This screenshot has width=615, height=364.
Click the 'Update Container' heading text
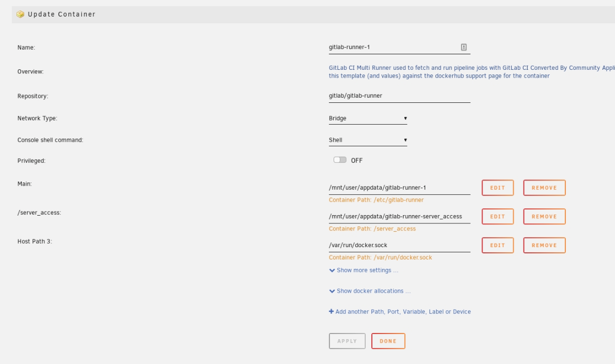(x=62, y=14)
